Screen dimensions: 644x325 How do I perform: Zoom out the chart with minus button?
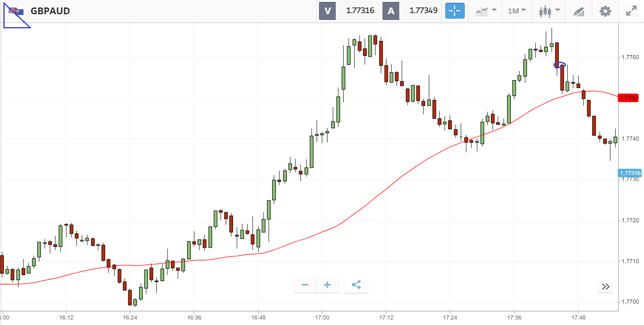tap(305, 285)
